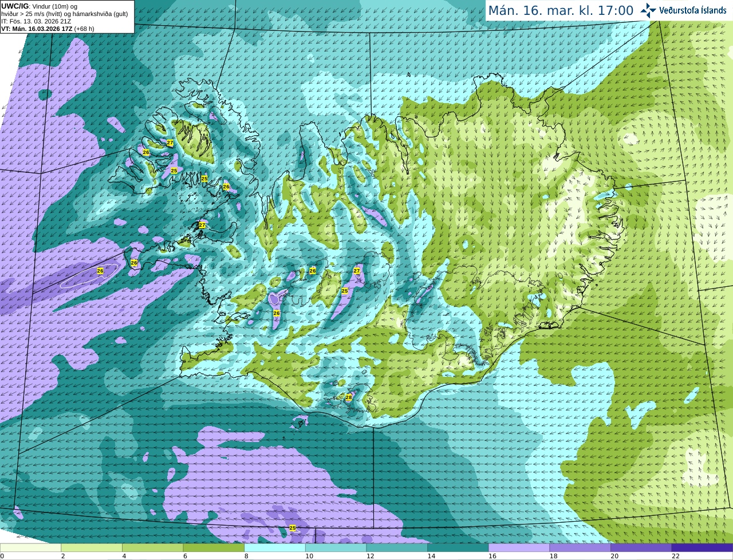
Task: Pick the 12–14 m/s teal legend swatch
Action: (x=397, y=547)
